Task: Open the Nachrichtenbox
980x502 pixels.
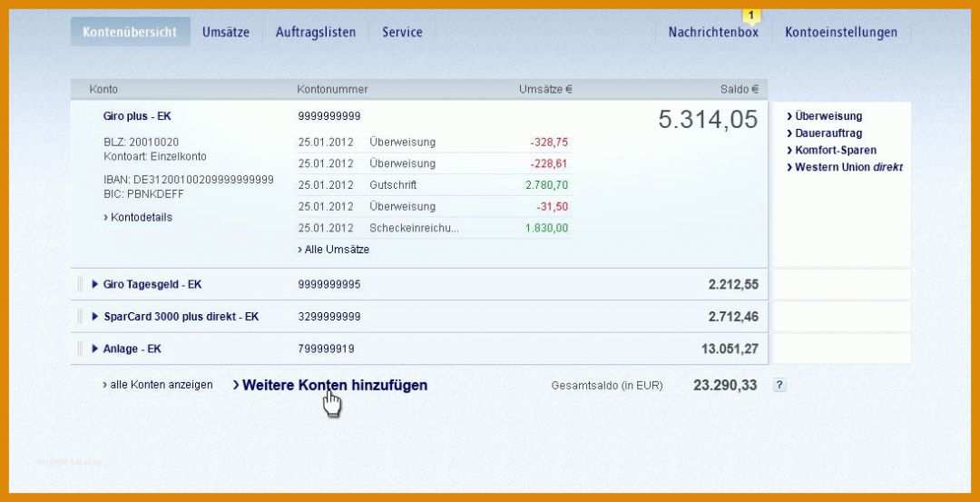Action: (713, 32)
